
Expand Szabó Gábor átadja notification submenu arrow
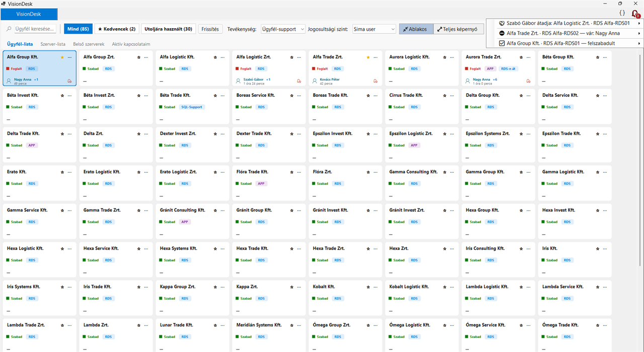[x=639, y=23]
